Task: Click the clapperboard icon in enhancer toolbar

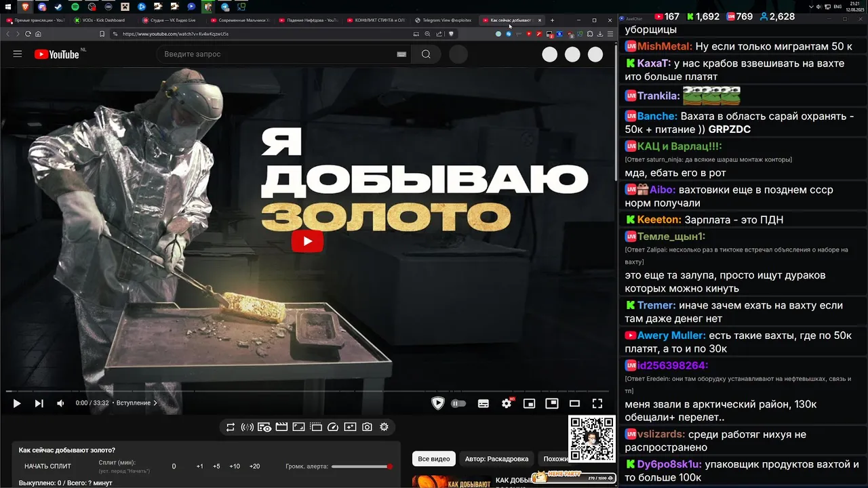Action: coord(281,427)
